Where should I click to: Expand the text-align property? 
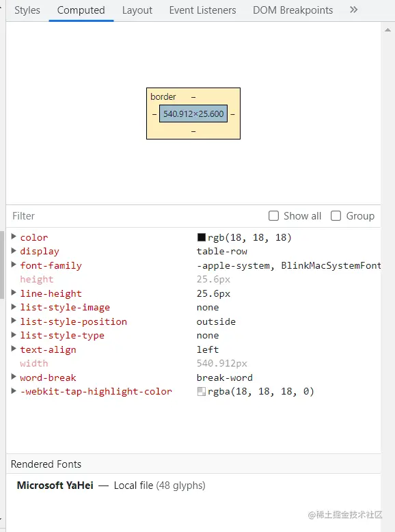click(x=14, y=349)
